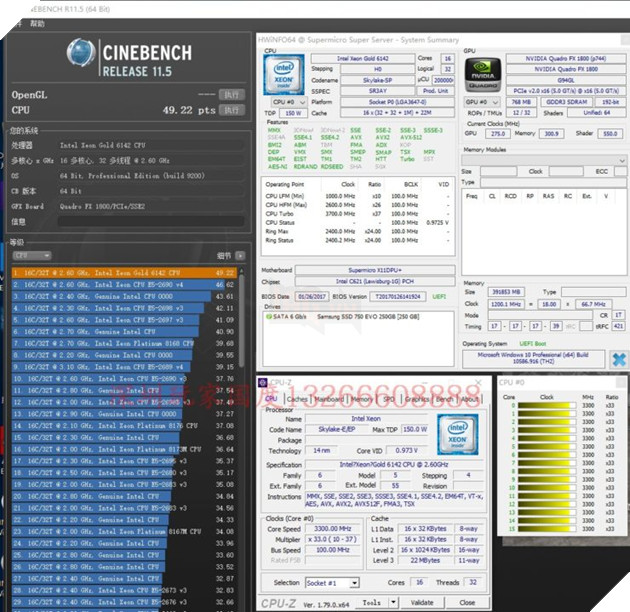Switch to the SPD tab in CPU-Z
This screenshot has width=630, height=612.
(x=389, y=399)
